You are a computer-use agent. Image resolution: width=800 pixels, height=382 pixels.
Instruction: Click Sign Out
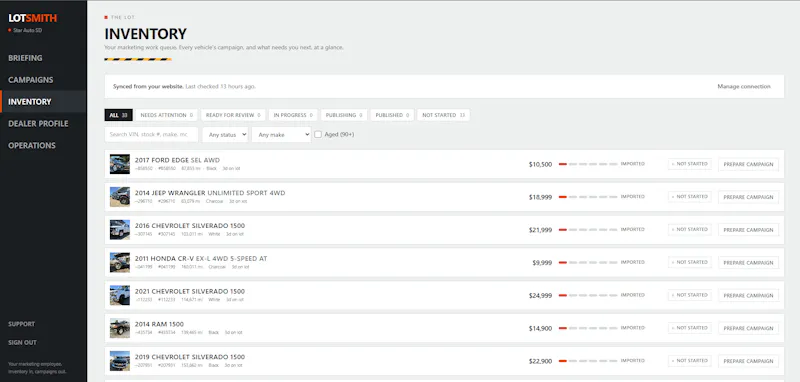[22, 343]
